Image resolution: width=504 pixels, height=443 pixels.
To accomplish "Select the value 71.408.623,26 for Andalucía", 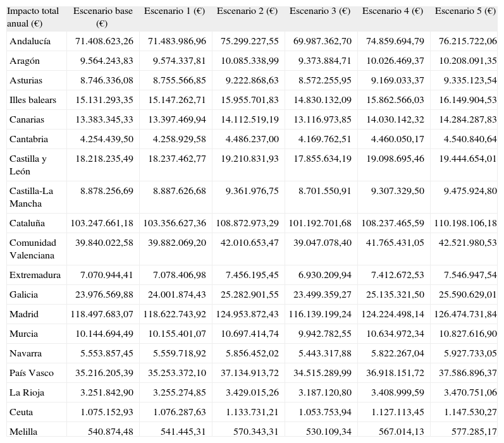I will point(104,41).
